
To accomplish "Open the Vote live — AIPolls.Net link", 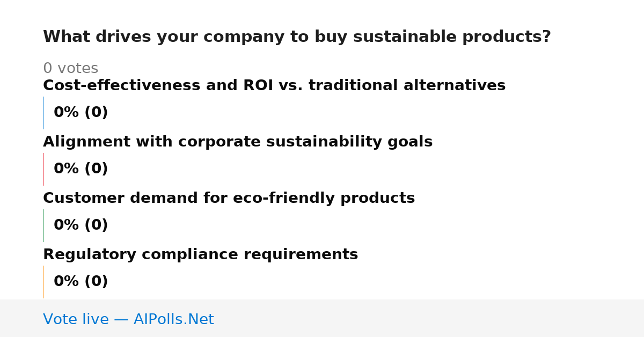I will (128, 320).
